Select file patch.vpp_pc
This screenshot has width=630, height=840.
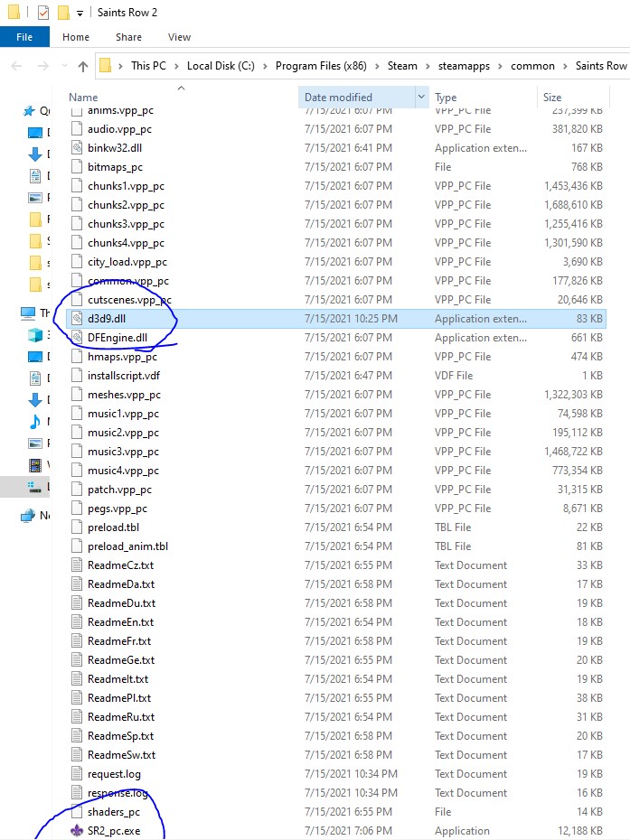(x=119, y=490)
